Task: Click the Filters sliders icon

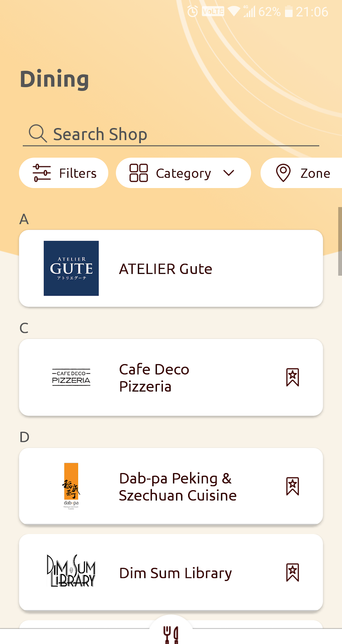Action: pos(42,173)
